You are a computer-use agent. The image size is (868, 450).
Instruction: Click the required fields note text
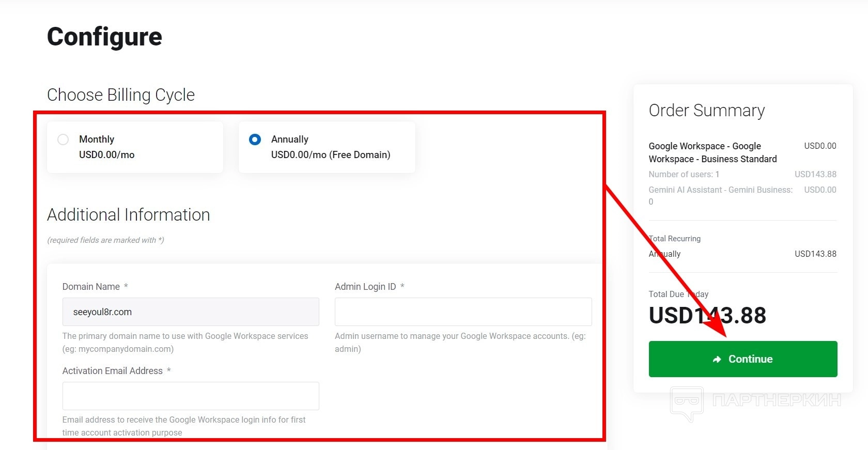click(105, 240)
